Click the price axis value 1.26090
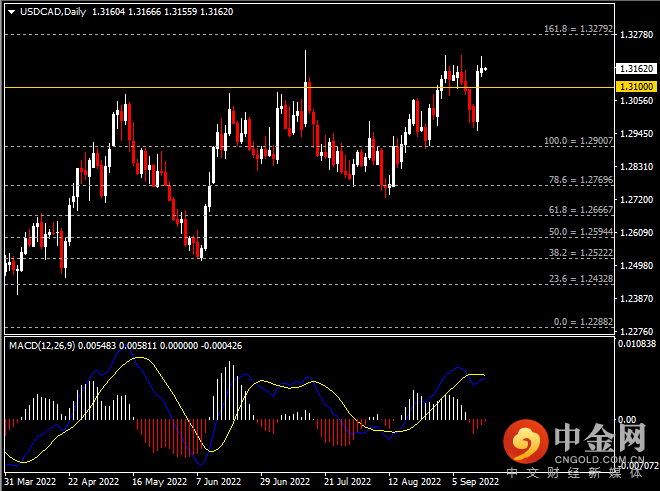This screenshot has width=660, height=491. pyautogui.click(x=637, y=232)
